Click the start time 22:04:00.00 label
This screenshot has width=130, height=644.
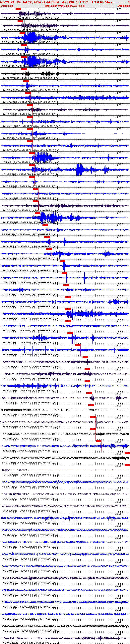pyautogui.click(x=6, y=6)
